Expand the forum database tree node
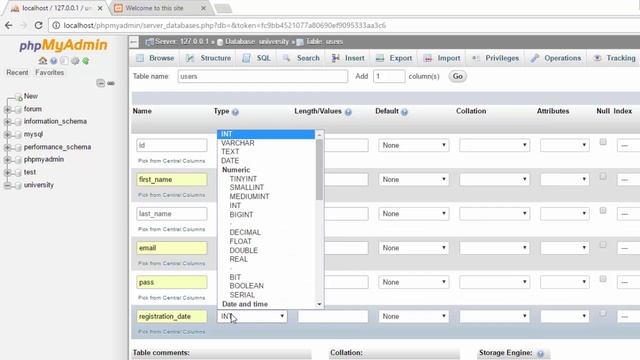 pos(7,109)
